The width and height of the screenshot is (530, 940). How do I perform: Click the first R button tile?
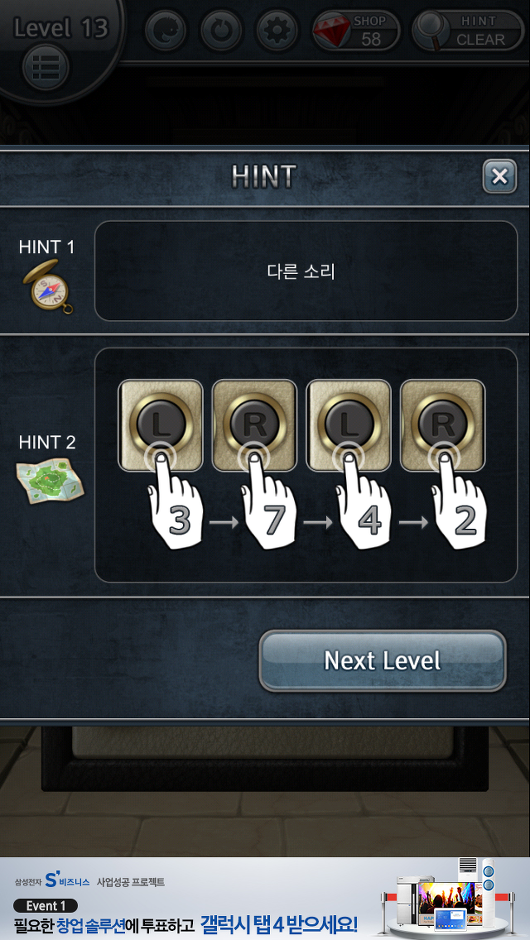point(255,425)
